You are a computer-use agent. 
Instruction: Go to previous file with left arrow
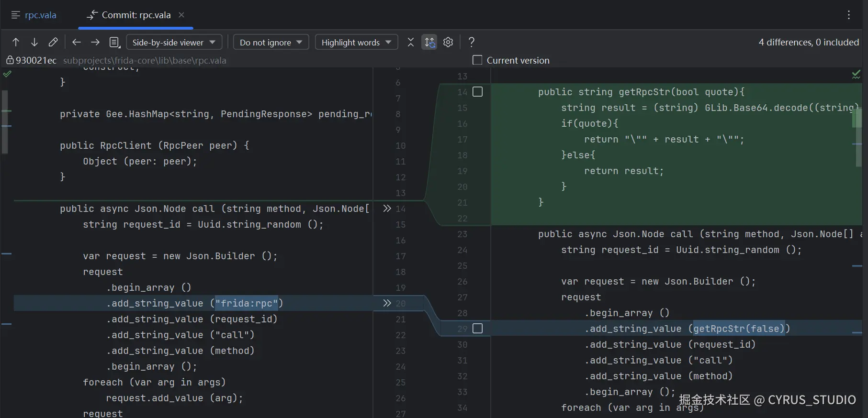point(76,42)
